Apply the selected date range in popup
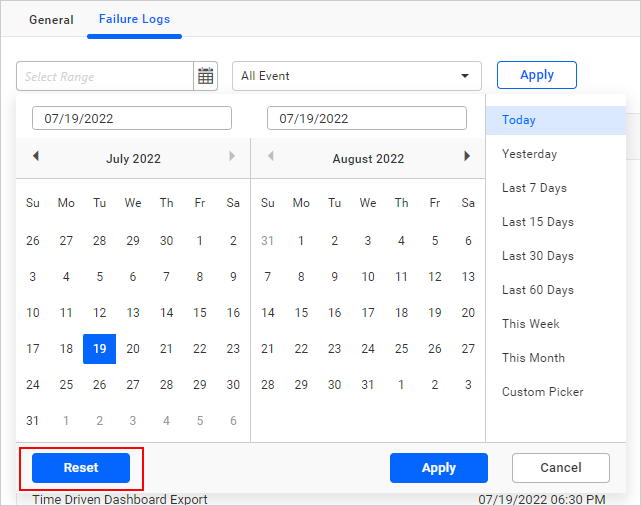The width and height of the screenshot is (641, 506). (x=438, y=468)
